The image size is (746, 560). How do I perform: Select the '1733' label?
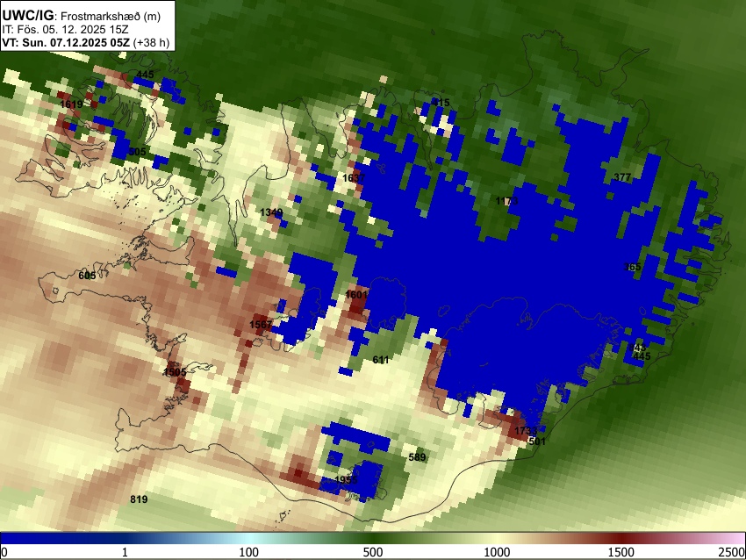point(526,431)
